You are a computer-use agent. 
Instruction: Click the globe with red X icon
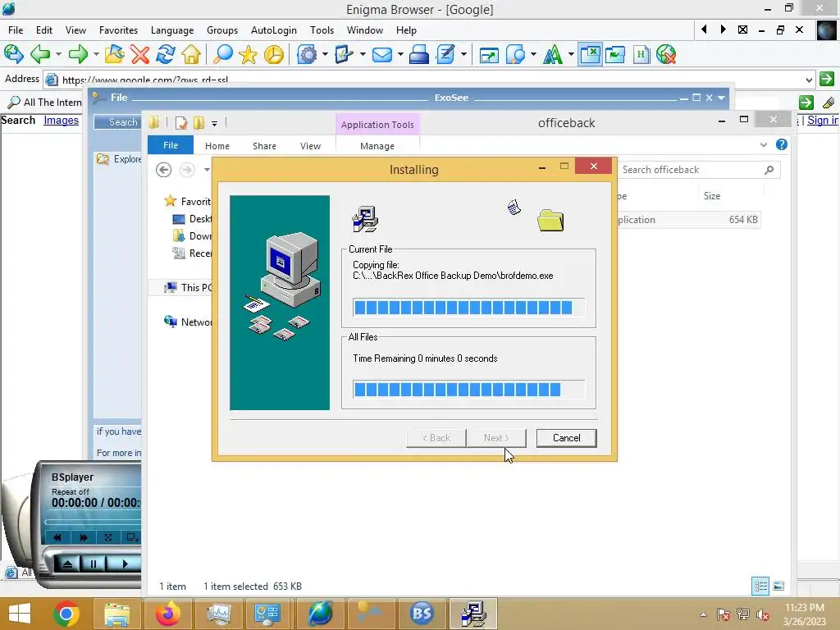point(666,55)
